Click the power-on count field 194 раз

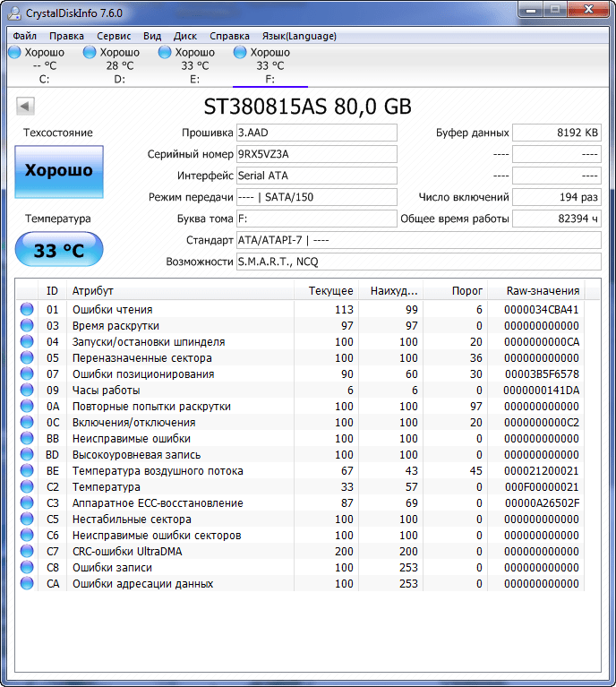coord(557,197)
